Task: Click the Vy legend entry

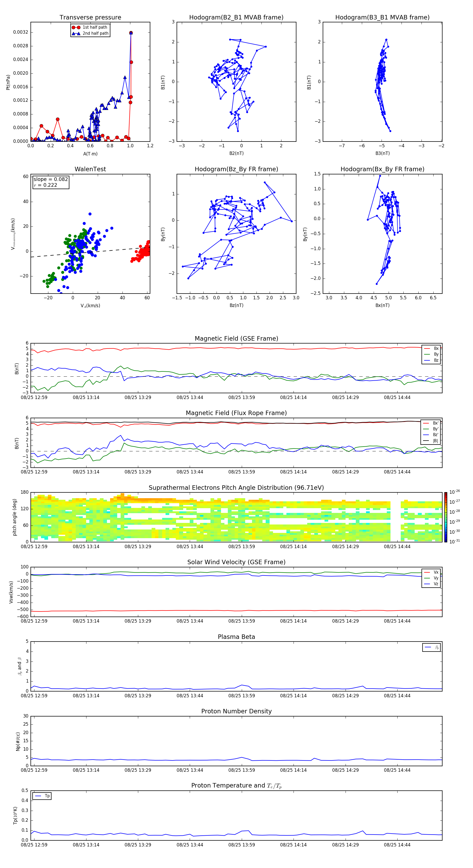Action: click(x=431, y=578)
